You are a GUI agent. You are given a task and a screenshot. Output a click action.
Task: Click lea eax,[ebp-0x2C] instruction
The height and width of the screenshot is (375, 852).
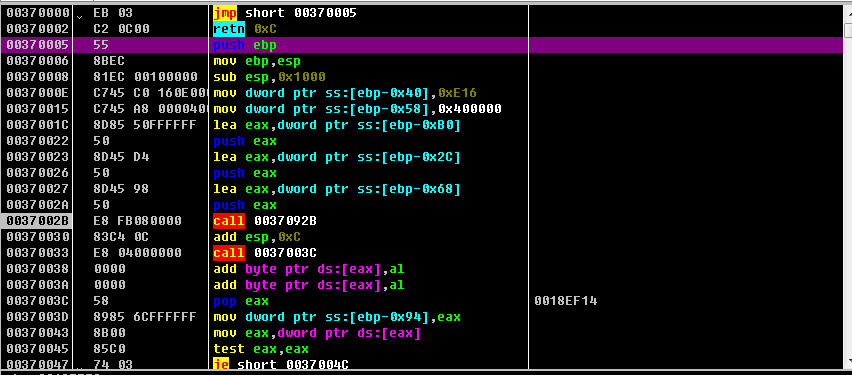(x=337, y=157)
